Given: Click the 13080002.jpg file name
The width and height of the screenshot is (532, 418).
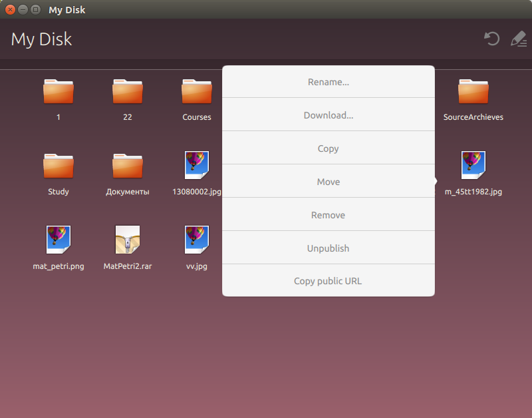Looking at the screenshot, I should [x=197, y=192].
